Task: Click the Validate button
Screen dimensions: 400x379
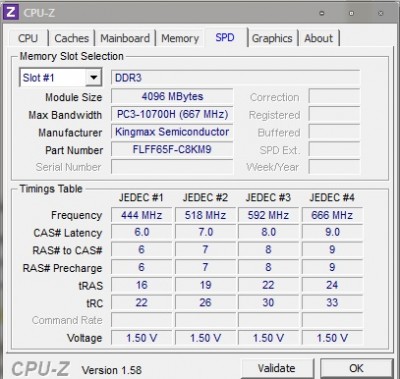Action: (x=276, y=368)
